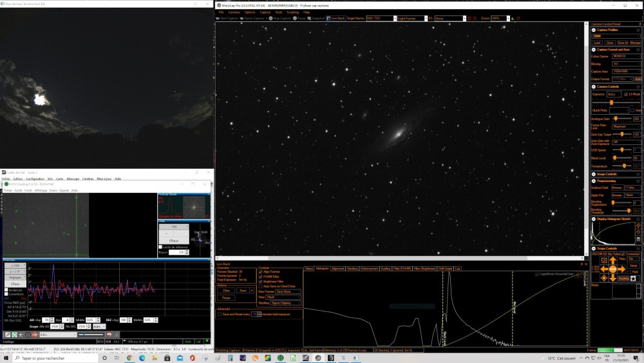Click SharpCap Snapshot toolbar button
This screenshot has width=644, height=363.
tap(316, 19)
